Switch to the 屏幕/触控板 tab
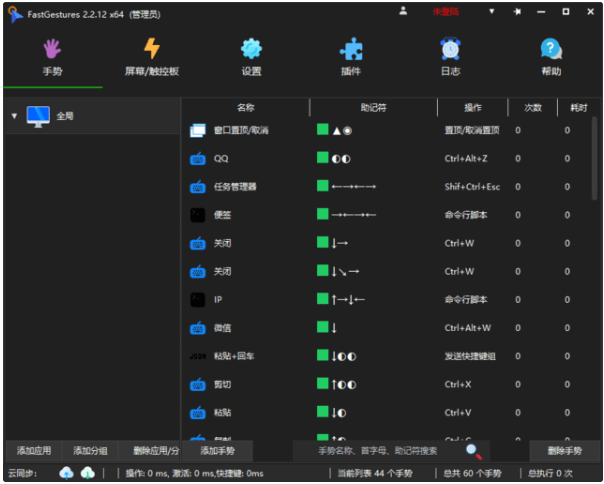 click(x=152, y=58)
